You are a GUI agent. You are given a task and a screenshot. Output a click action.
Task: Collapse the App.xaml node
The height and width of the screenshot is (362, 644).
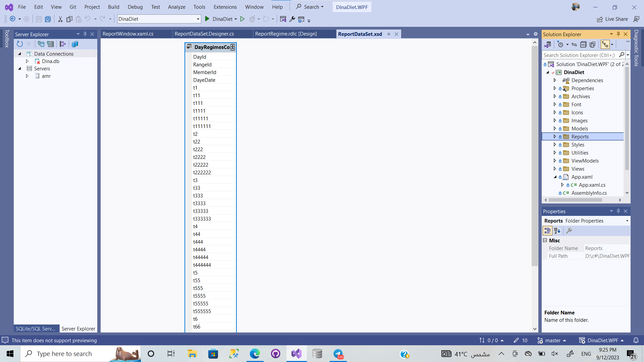555,177
